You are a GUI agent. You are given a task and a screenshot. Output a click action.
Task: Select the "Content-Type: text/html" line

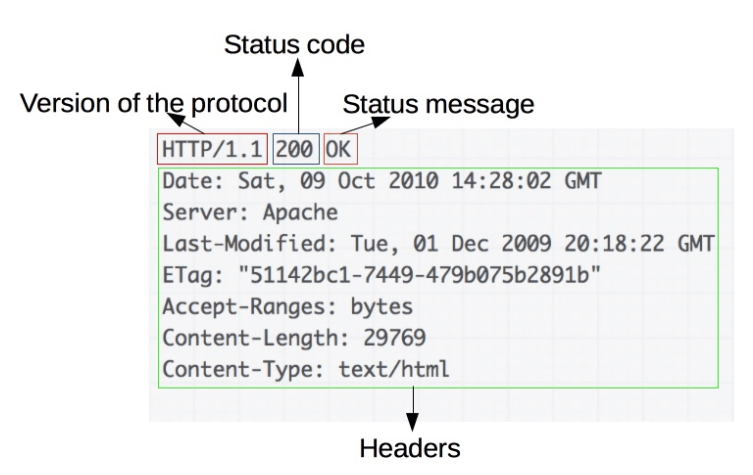coord(305,368)
